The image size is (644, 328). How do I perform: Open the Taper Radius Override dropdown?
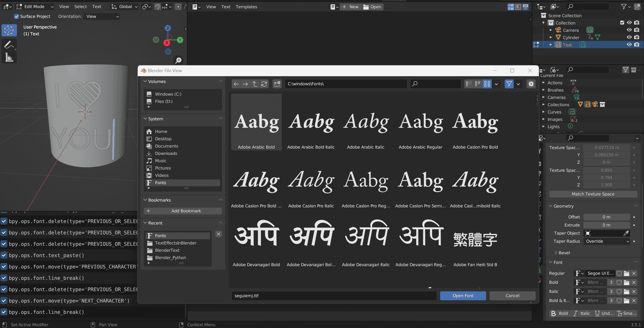[607, 241]
